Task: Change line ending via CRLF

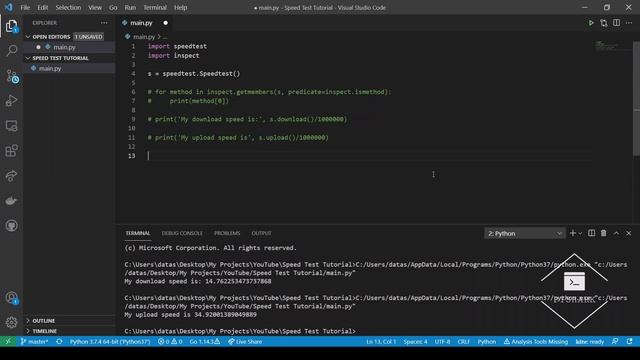Action: 463,342
